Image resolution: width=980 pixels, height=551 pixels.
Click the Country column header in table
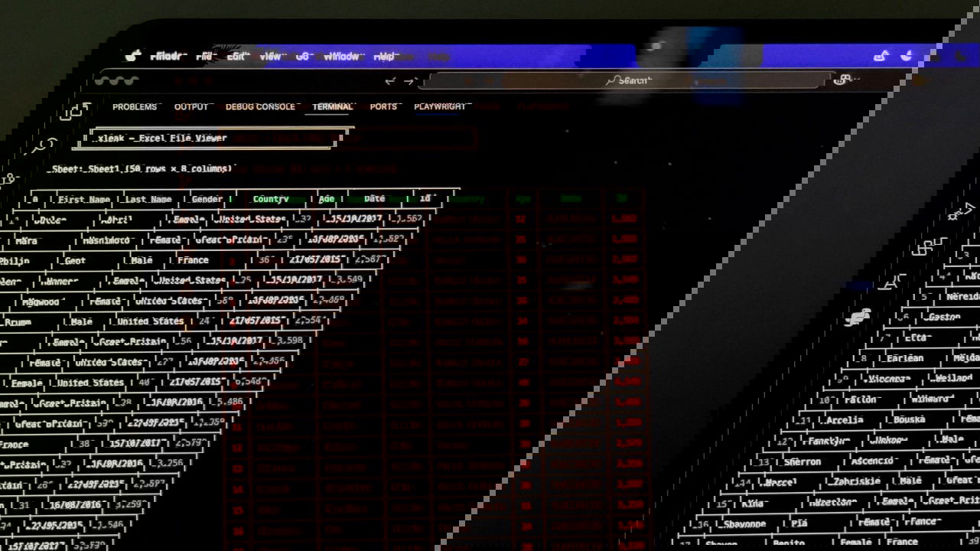pyautogui.click(x=270, y=199)
